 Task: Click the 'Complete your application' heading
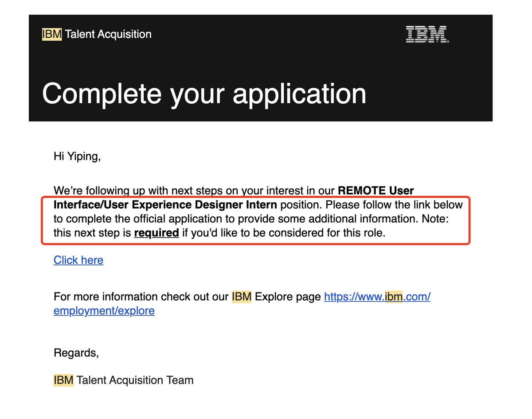point(204,93)
